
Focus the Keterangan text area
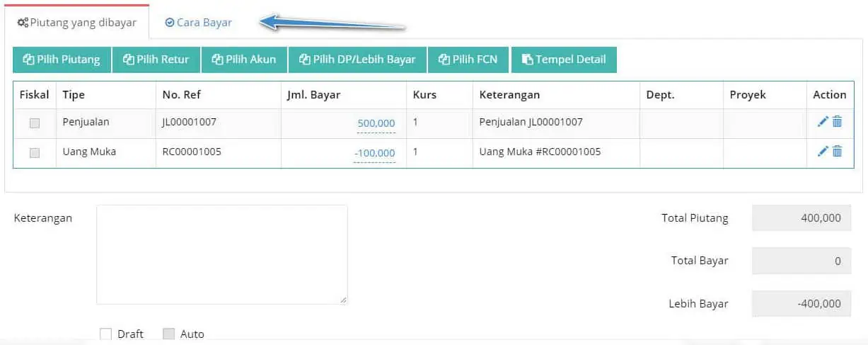pyautogui.click(x=222, y=255)
